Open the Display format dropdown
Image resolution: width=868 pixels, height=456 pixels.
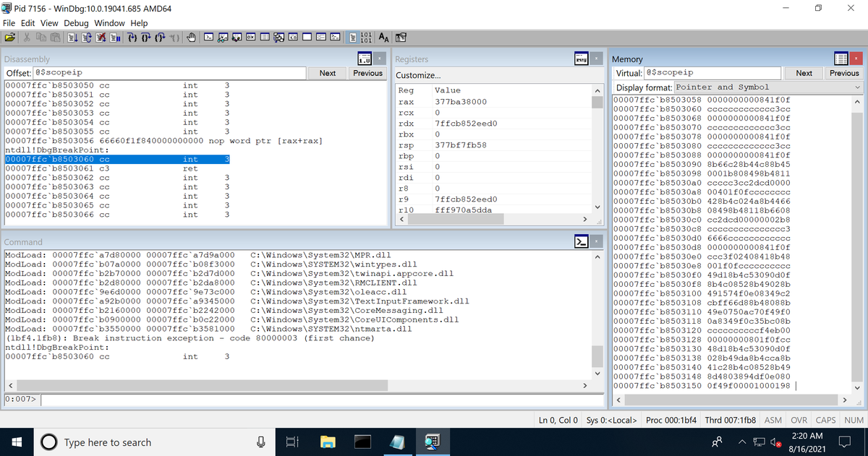click(768, 87)
